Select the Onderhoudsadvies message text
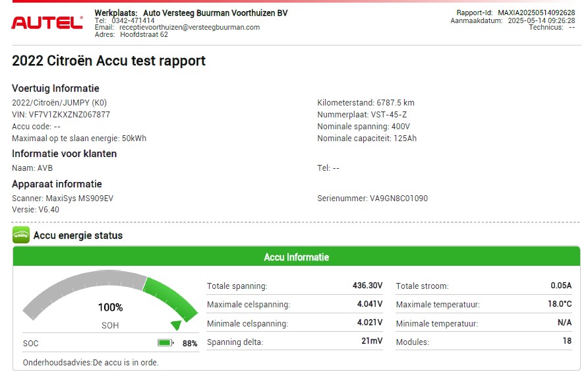 [x=90, y=362]
